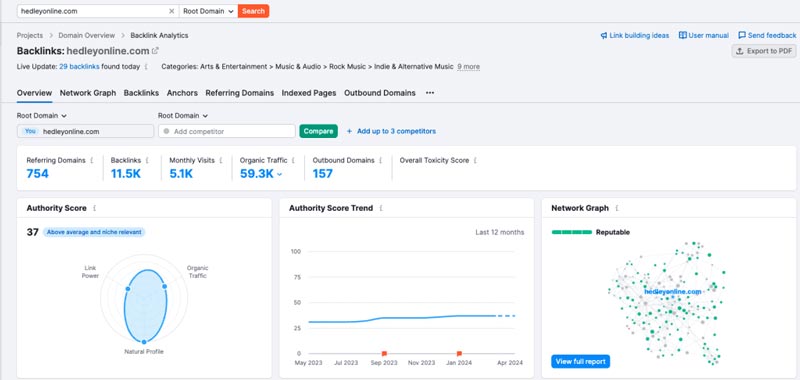800x380 pixels.
Task: Show info icon next to Monthly Visits
Action: (221, 160)
